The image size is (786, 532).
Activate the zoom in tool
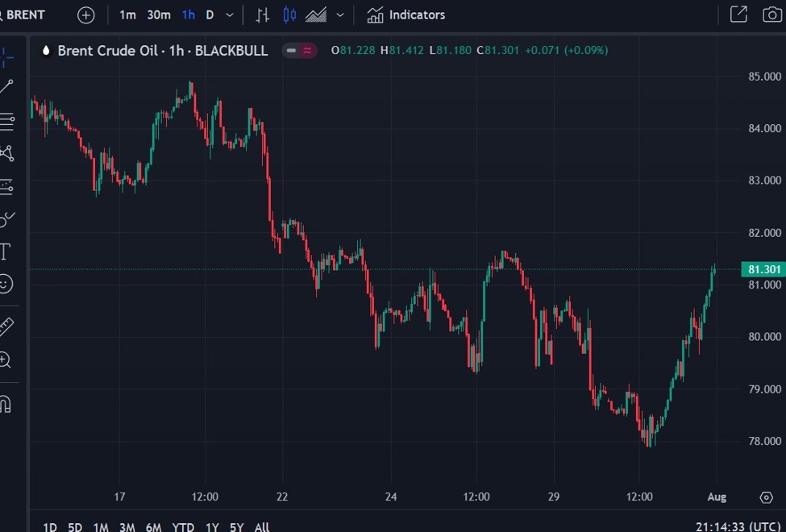point(6,360)
